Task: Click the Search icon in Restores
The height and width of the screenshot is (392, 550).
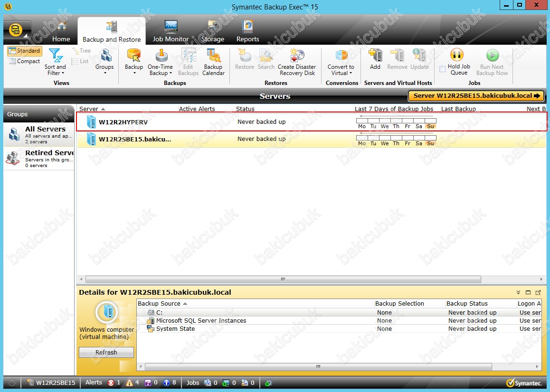Action: point(266,56)
